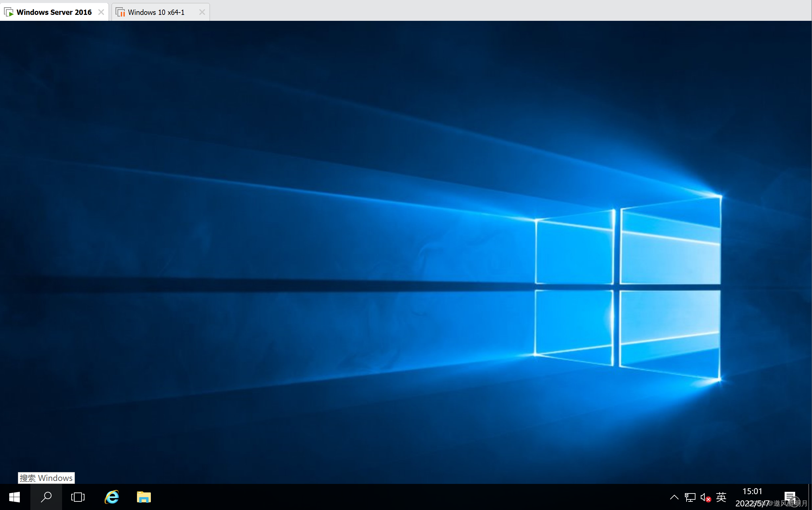Click the muted volume tray icon
Image resolution: width=812 pixels, height=510 pixels.
point(705,497)
